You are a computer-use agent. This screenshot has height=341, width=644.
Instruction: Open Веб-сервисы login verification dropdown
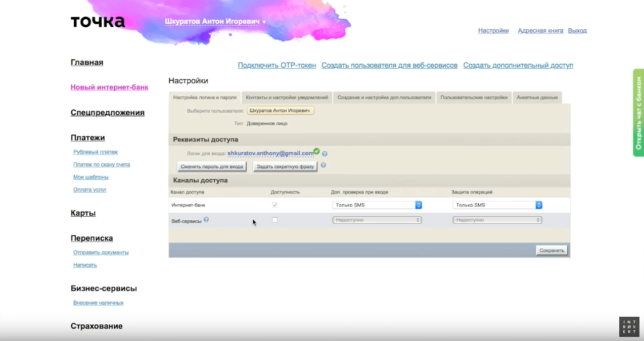pos(377,220)
